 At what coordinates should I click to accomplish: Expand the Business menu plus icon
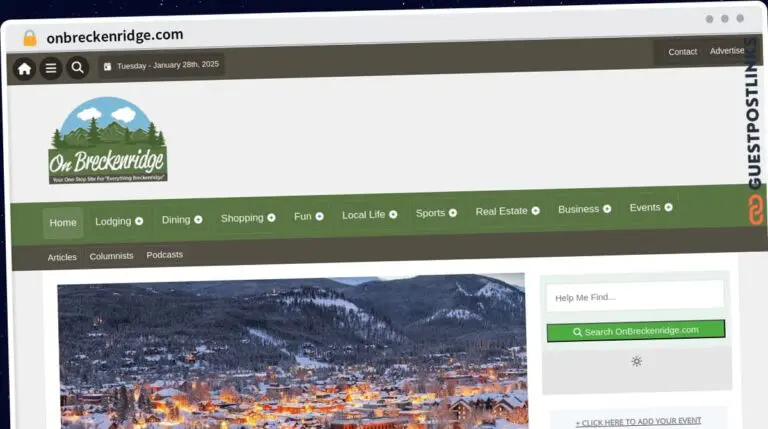click(607, 209)
